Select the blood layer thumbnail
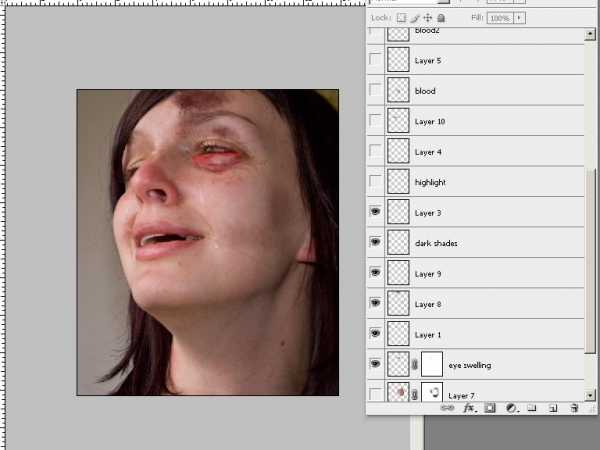Image resolution: width=600 pixels, height=450 pixels. click(x=398, y=90)
